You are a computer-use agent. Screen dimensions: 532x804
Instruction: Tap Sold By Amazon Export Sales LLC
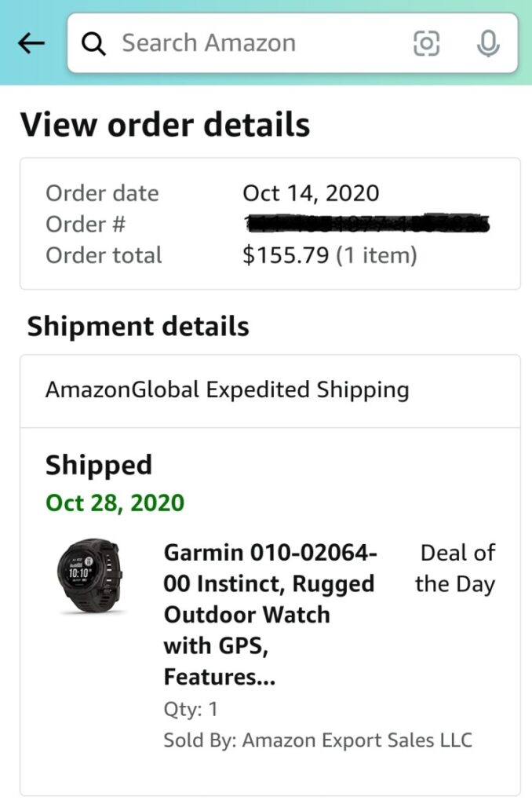pos(318,740)
